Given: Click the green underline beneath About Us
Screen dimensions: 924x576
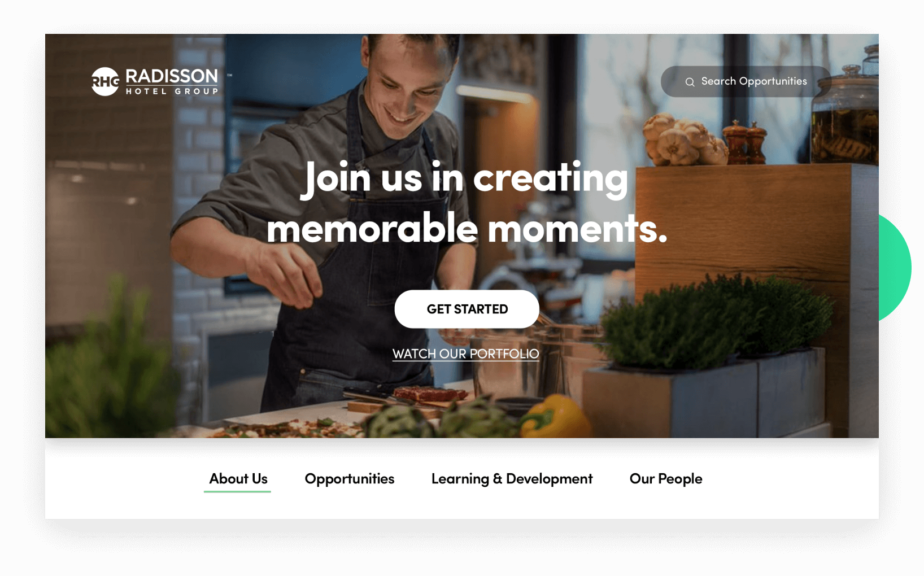Looking at the screenshot, I should pos(237,491).
